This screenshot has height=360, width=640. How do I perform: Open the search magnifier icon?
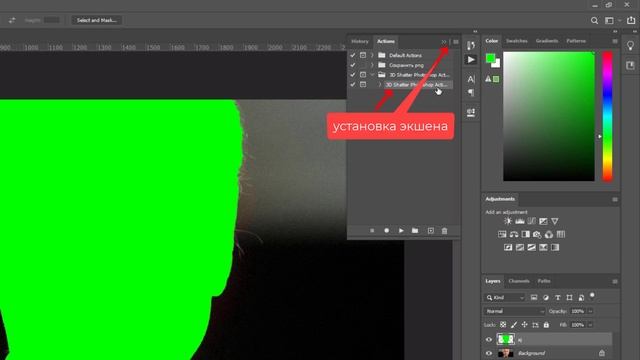pos(594,20)
